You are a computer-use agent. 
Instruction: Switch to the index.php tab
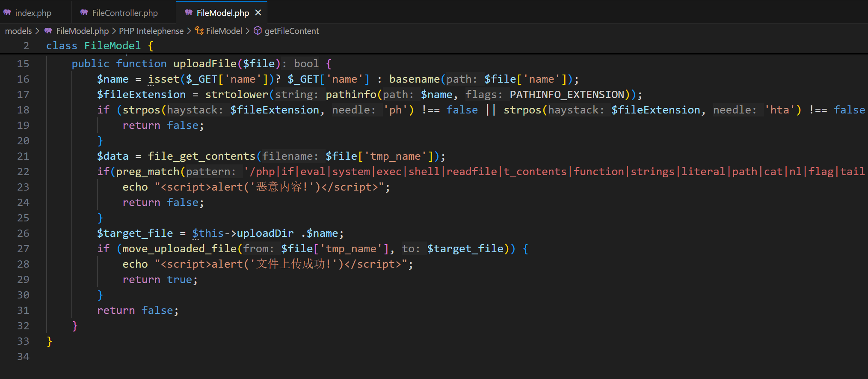pos(33,13)
